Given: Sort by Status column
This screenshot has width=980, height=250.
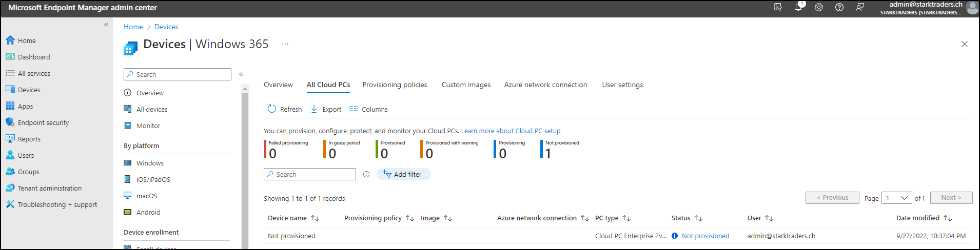Looking at the screenshot, I should coord(687,218).
